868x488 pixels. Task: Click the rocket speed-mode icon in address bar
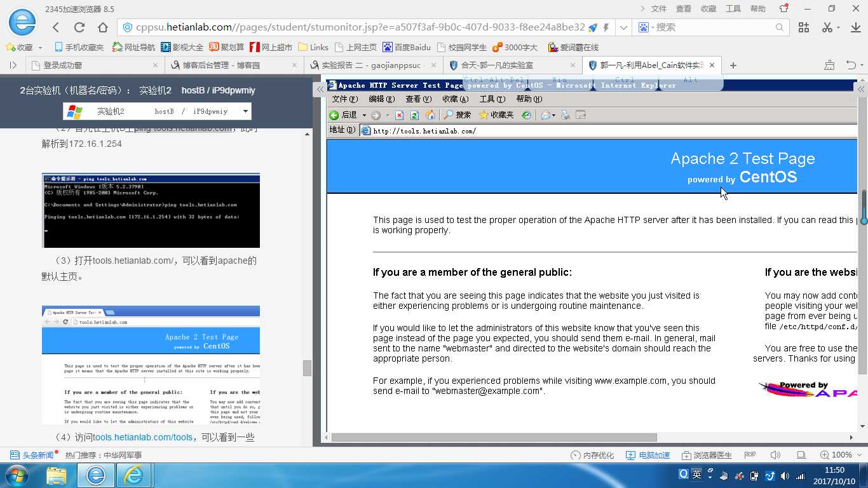(x=593, y=27)
